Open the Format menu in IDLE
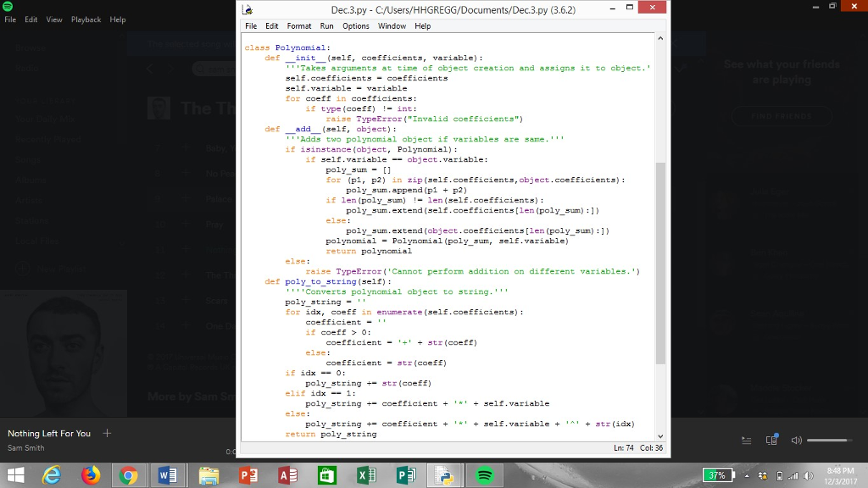 [299, 26]
